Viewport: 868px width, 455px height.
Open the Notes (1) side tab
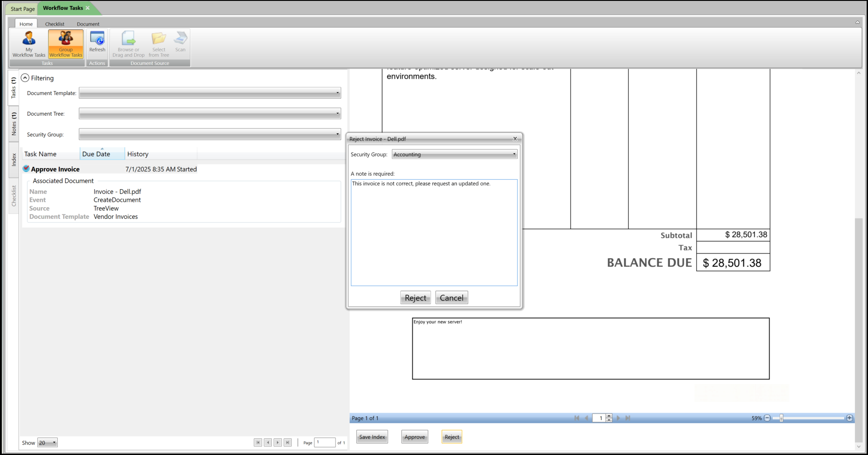14,124
